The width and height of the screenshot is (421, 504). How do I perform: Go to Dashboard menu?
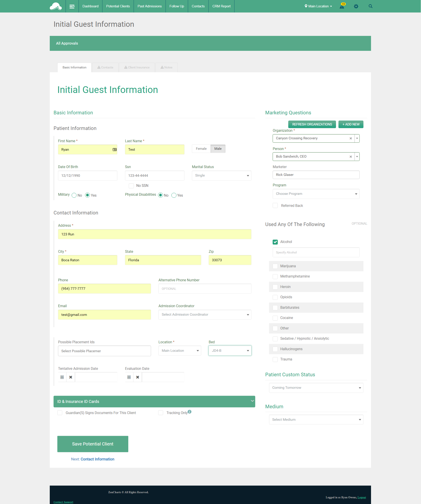click(x=91, y=6)
